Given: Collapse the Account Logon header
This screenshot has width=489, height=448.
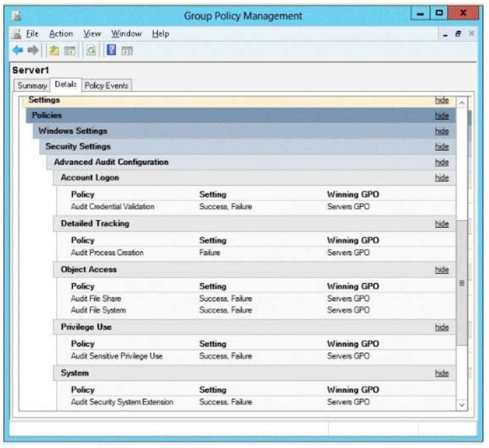Looking at the screenshot, I should click(254, 178).
